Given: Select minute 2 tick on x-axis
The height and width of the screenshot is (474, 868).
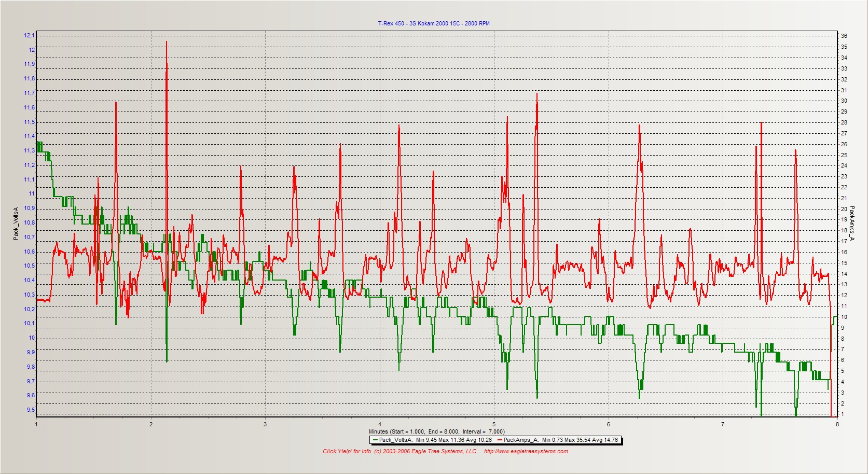Looking at the screenshot, I should 151,424.
